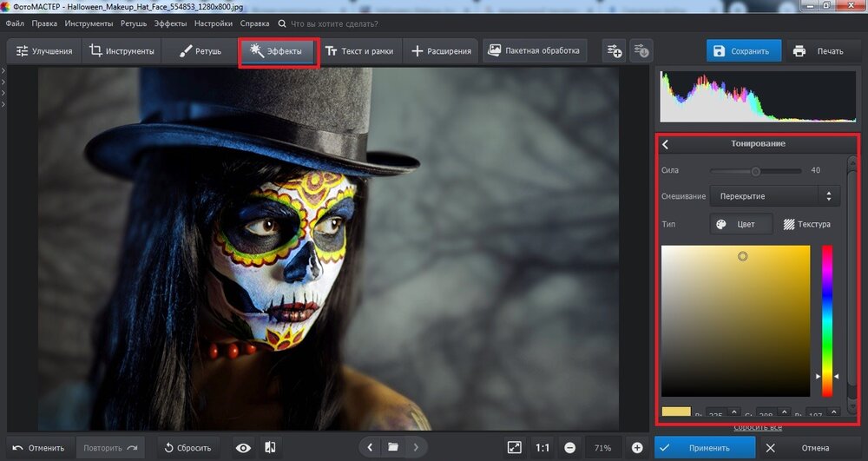868x461 pixels.
Task: Go to previous photo with left arrow
Action: point(371,448)
